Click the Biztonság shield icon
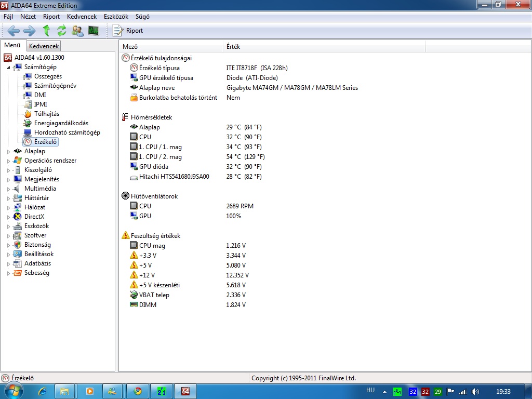532x399 pixels. tap(18, 245)
